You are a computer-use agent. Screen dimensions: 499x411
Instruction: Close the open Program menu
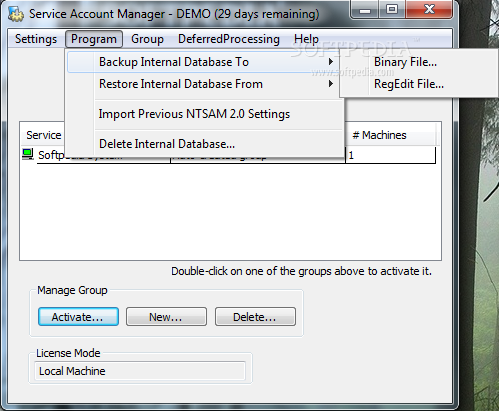(x=94, y=39)
